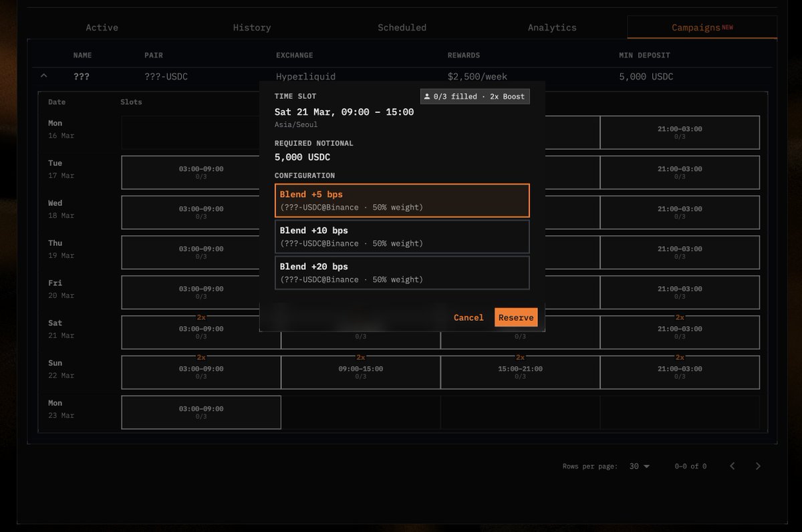This screenshot has width=802, height=532.
Task: Select Sun 22 Mar 09:00–15:00 slot
Action: (x=361, y=372)
